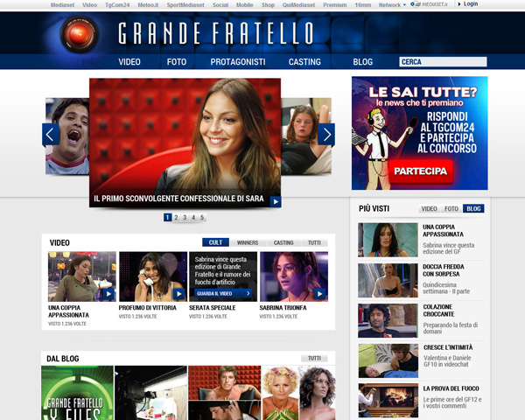Click headline Il Primo Sconvolgente Confessionale di Sara
Viewport: 525px width, 420px height.
tap(178, 199)
